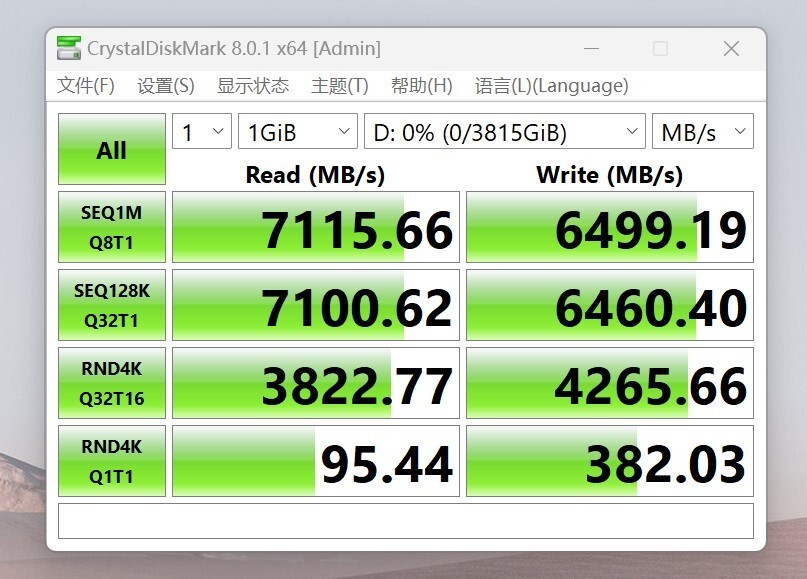Open the D: drive selection dropdown
This screenshot has height=579, width=807.
(x=504, y=132)
